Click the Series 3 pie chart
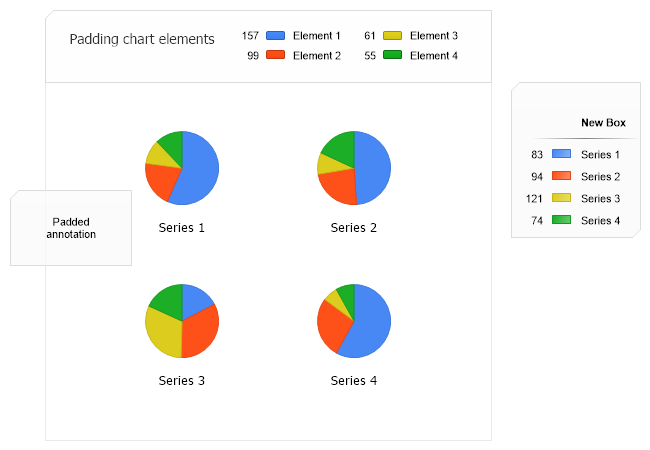This screenshot has width=650, height=450. pyautogui.click(x=182, y=321)
